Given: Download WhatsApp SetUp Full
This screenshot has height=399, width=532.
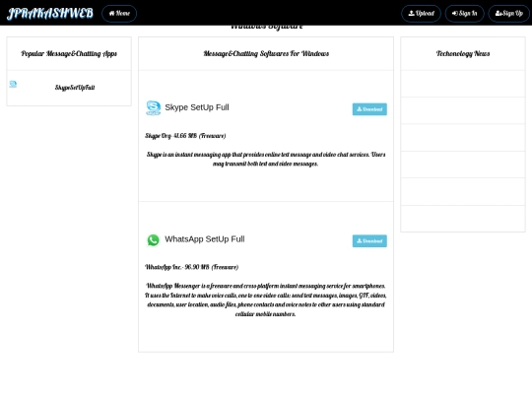Looking at the screenshot, I should [369, 241].
